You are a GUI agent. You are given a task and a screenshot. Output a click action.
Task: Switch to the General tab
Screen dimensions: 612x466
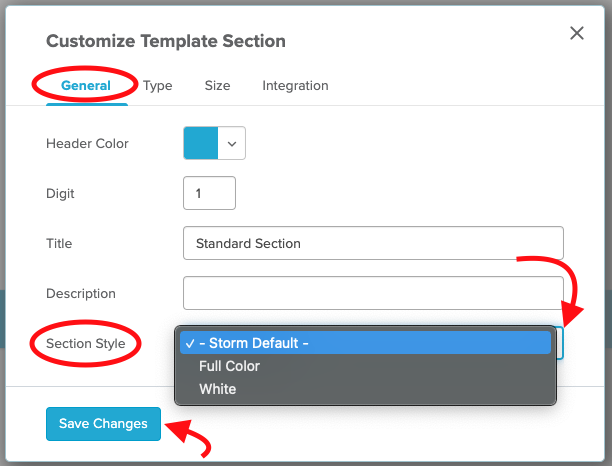tap(86, 85)
